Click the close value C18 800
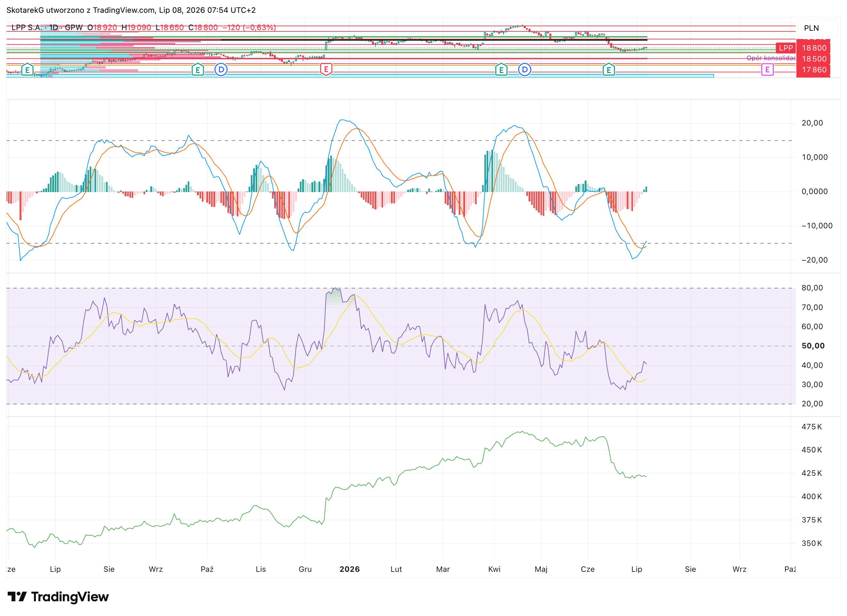 point(203,28)
